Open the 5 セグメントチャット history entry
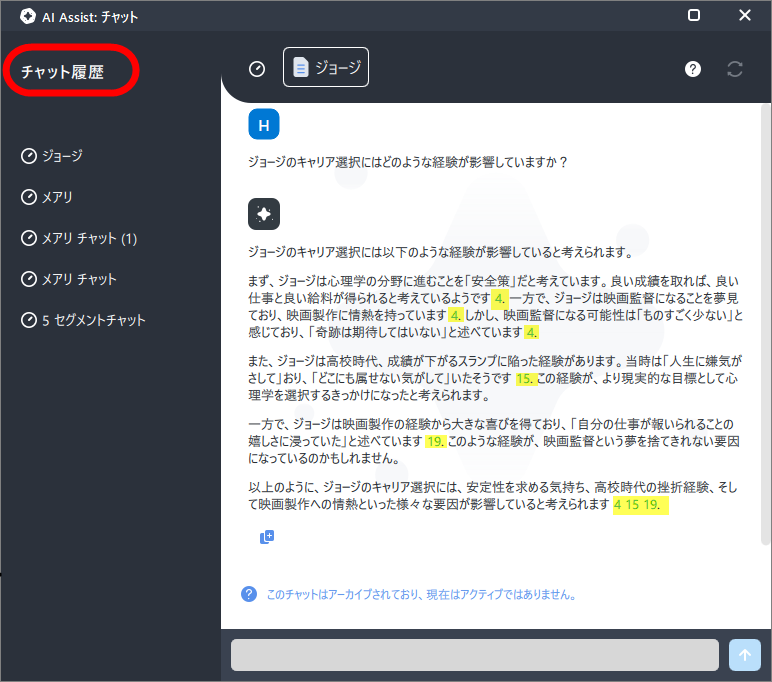Viewport: 772px width, 682px height. pos(83,320)
